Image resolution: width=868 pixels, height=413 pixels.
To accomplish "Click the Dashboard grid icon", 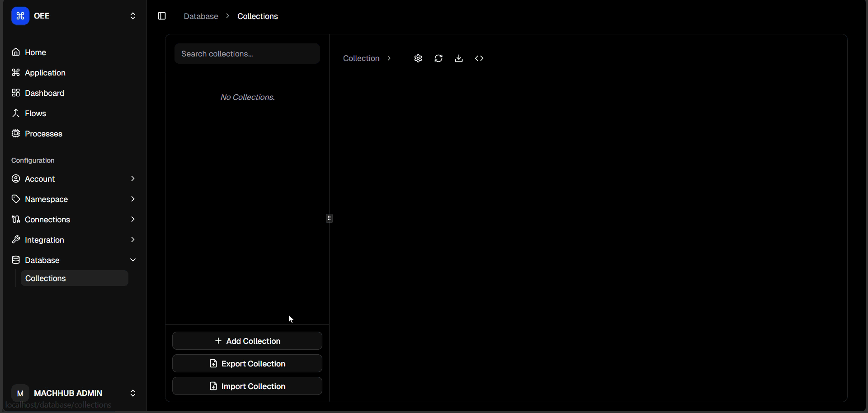I will (x=16, y=93).
